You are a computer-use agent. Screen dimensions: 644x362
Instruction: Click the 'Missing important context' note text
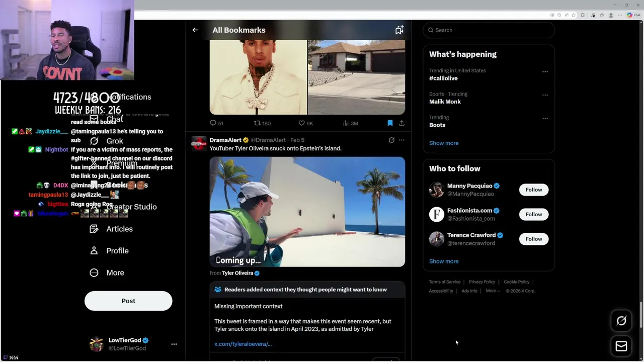coord(249,306)
